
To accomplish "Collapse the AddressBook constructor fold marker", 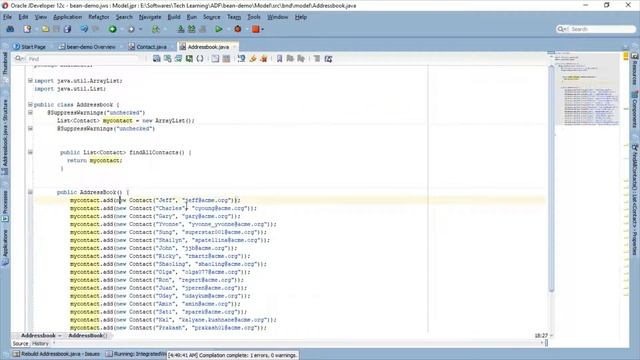I will (30, 192).
